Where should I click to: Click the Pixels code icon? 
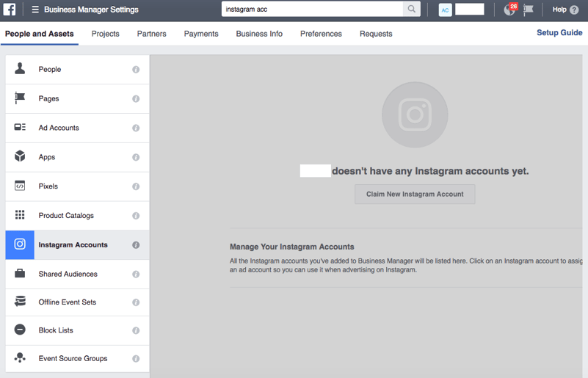(x=20, y=186)
